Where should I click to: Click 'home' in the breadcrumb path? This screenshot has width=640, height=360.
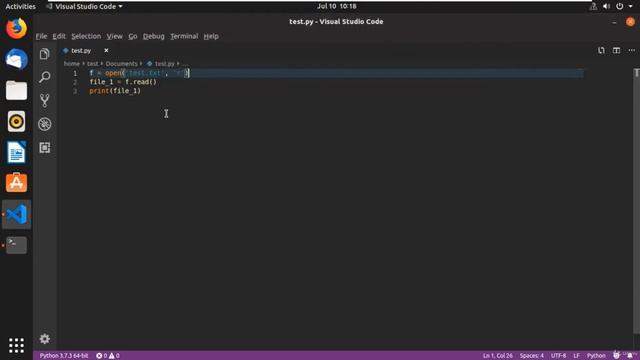(72, 64)
